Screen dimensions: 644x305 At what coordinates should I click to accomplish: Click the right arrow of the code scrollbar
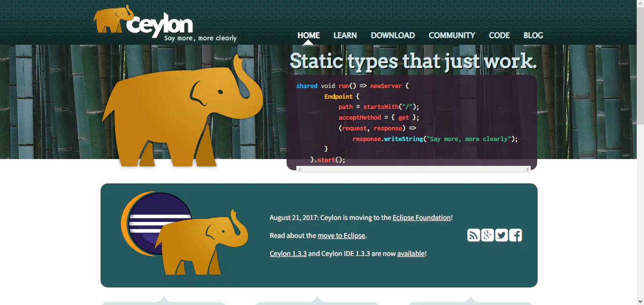(x=527, y=169)
